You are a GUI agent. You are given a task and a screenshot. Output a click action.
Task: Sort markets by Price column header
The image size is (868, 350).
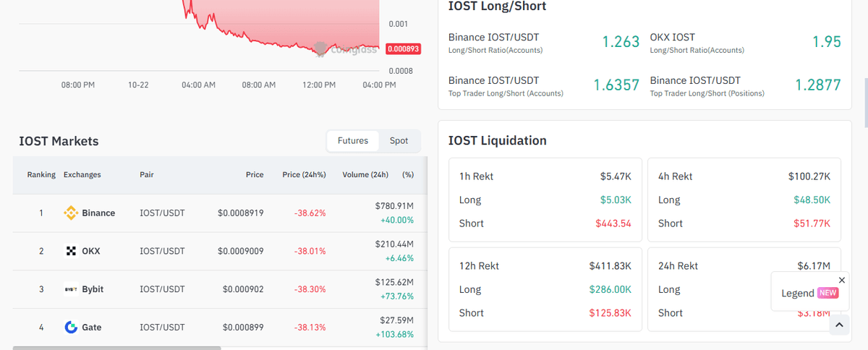pos(255,175)
